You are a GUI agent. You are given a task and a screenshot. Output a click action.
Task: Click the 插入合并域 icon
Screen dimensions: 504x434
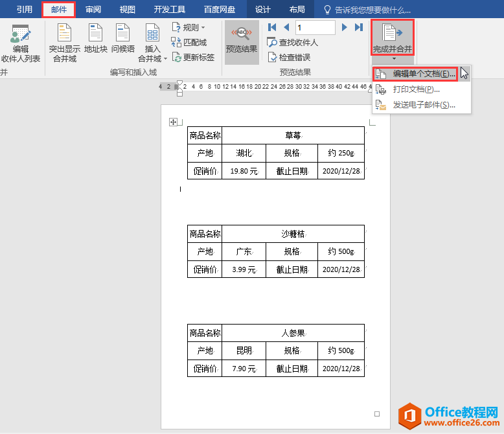click(x=152, y=32)
